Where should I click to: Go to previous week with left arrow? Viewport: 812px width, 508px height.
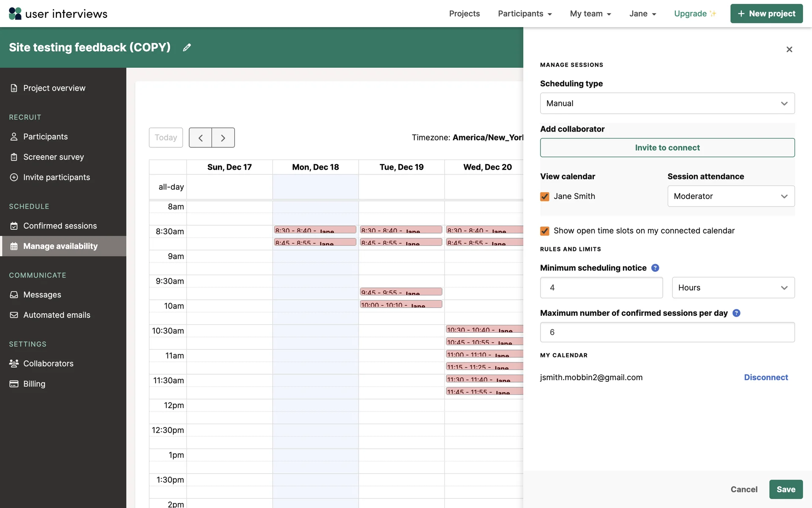(200, 138)
